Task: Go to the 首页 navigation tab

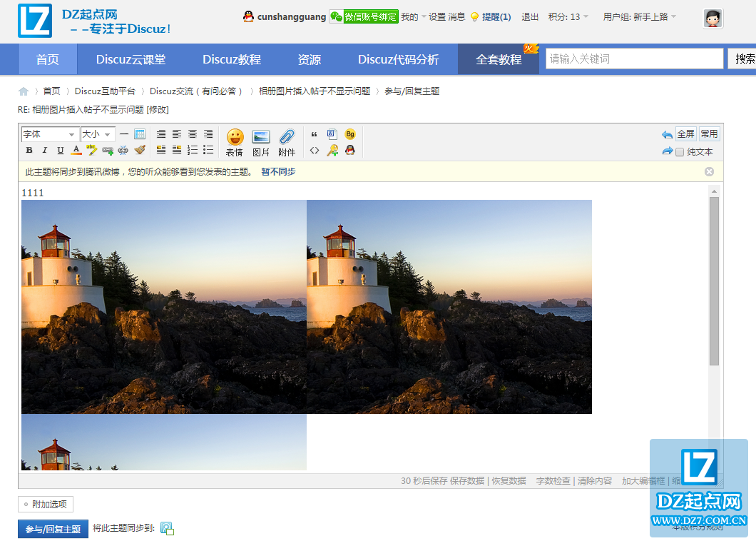Action: [48, 59]
